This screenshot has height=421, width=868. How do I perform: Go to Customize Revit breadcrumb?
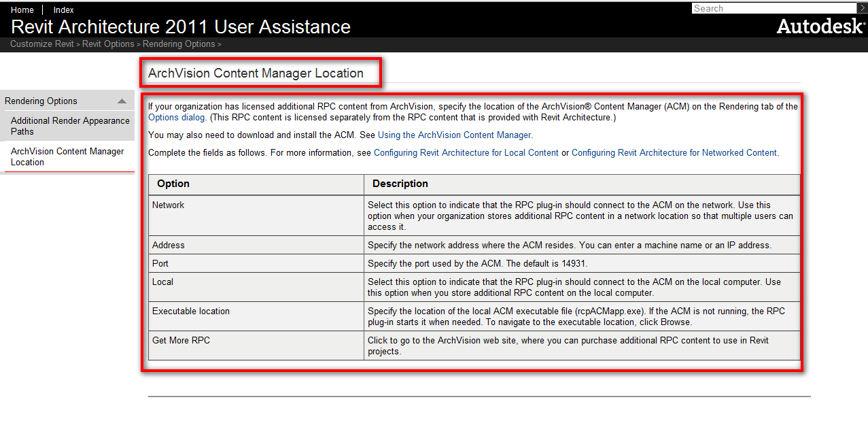tap(41, 44)
